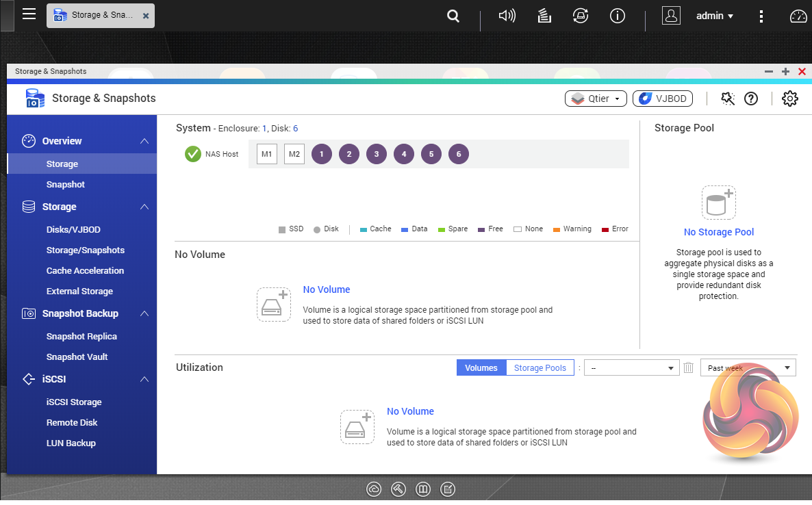Open the admin account dropdown
The height and width of the screenshot is (505, 812).
coord(715,16)
